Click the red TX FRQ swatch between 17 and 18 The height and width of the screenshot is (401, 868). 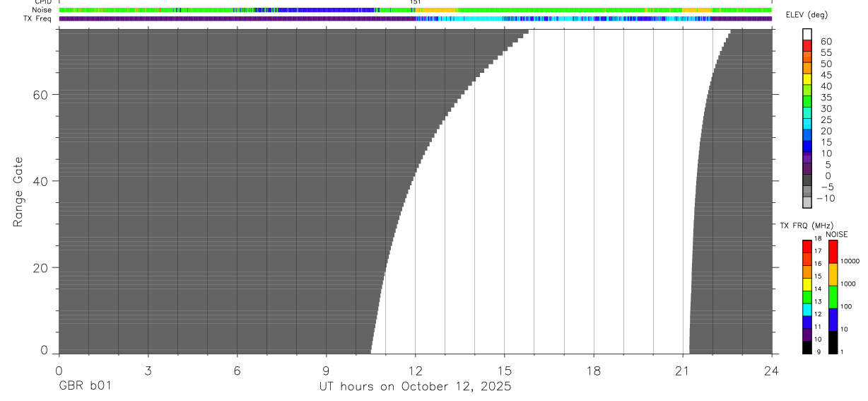807,247
